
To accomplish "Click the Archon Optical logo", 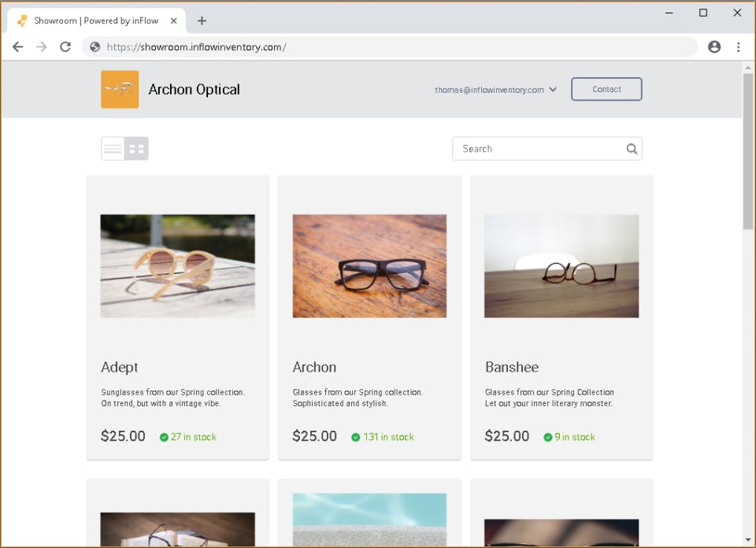I will pos(120,90).
